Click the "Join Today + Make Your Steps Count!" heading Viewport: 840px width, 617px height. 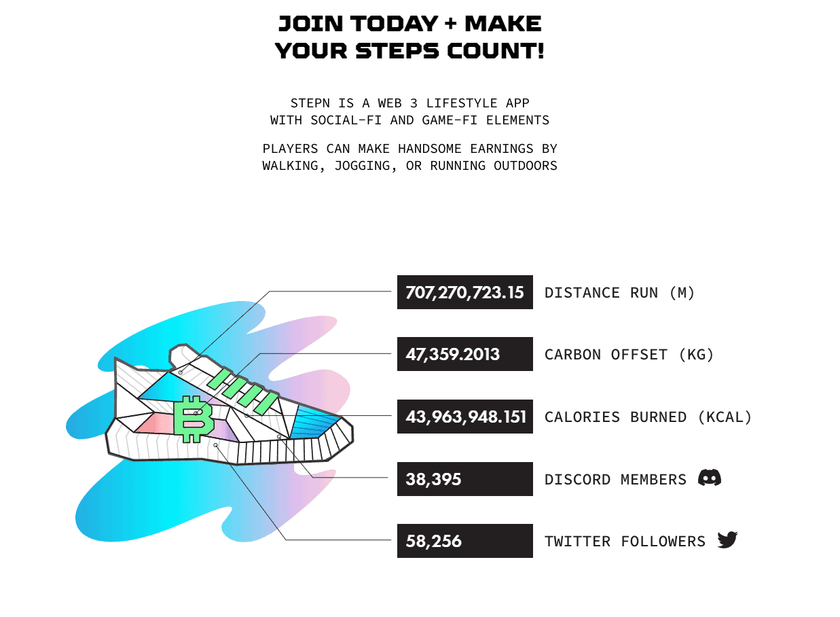pyautogui.click(x=409, y=37)
